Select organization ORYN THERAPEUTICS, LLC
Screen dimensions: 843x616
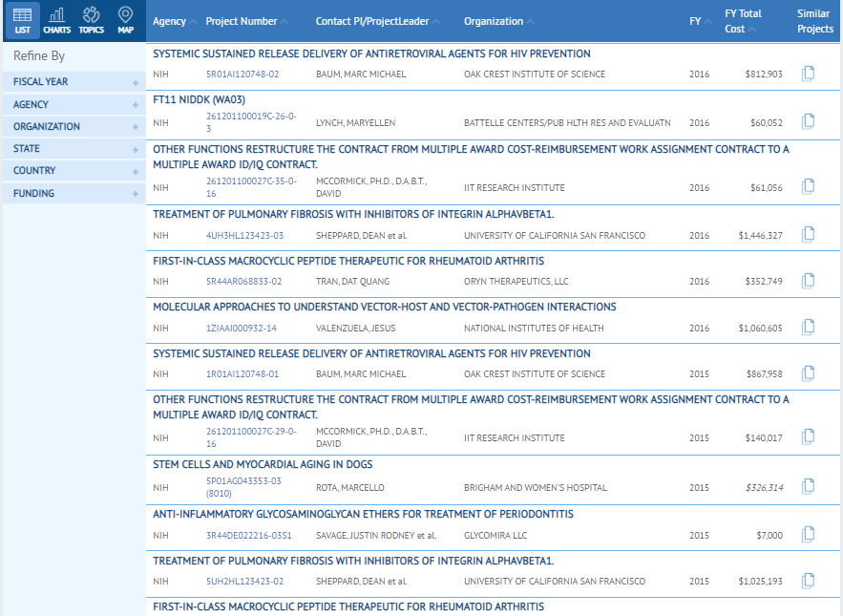click(x=516, y=282)
